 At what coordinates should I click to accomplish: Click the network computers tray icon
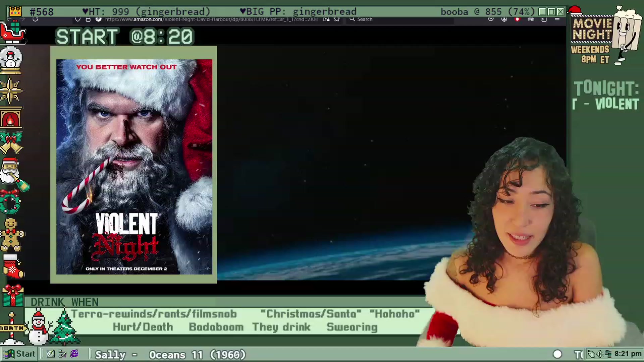pos(608,354)
